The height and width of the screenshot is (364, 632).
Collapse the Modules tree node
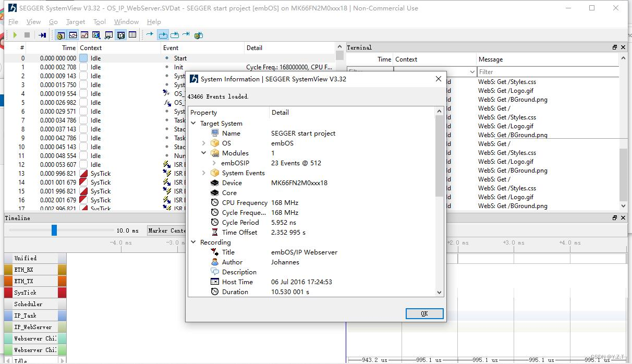click(204, 153)
